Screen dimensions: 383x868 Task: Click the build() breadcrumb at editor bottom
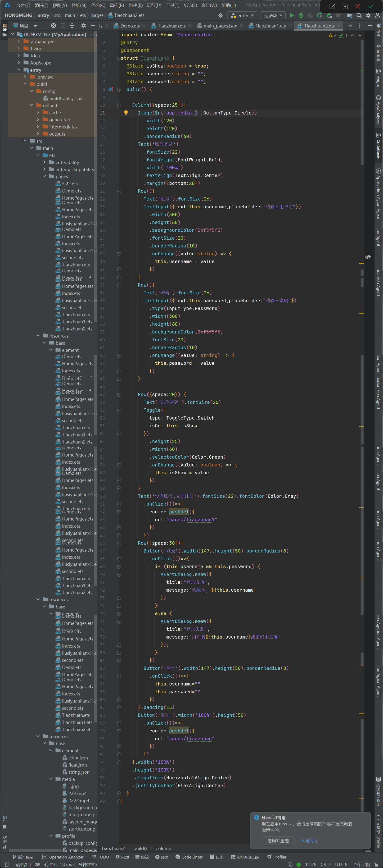[x=140, y=848]
